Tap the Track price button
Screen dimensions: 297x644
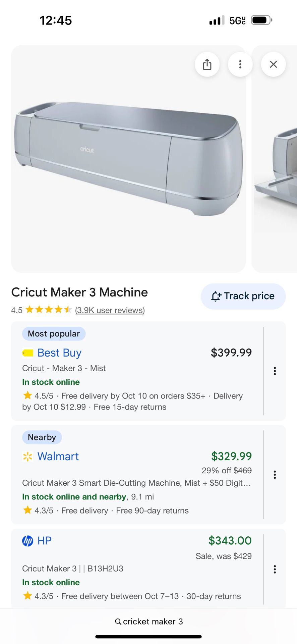(243, 296)
